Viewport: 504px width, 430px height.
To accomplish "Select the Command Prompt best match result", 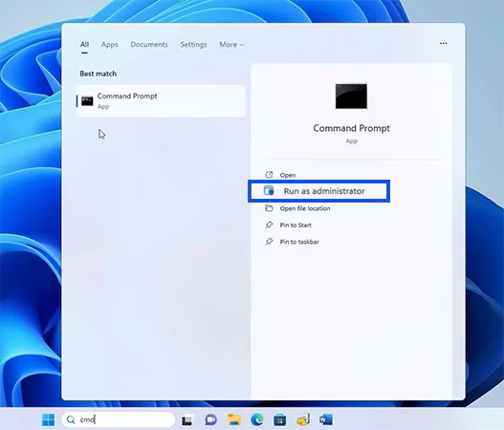I will [x=161, y=101].
